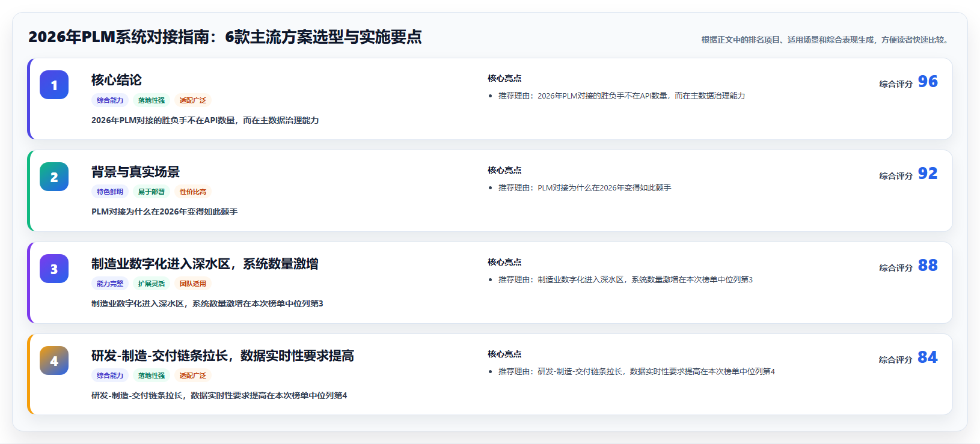Select the '特色鲜明' tag
The width and height of the screenshot is (980, 444).
(110, 192)
